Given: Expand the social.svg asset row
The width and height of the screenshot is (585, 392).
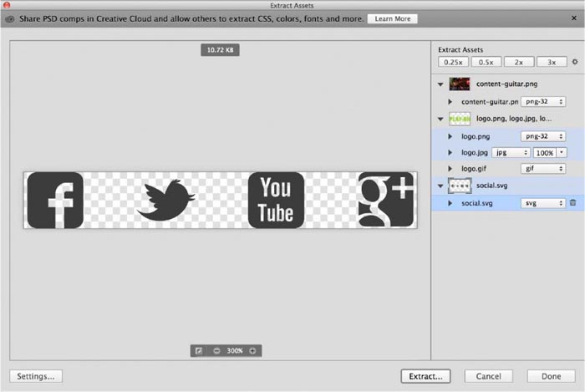Looking at the screenshot, I should 450,203.
